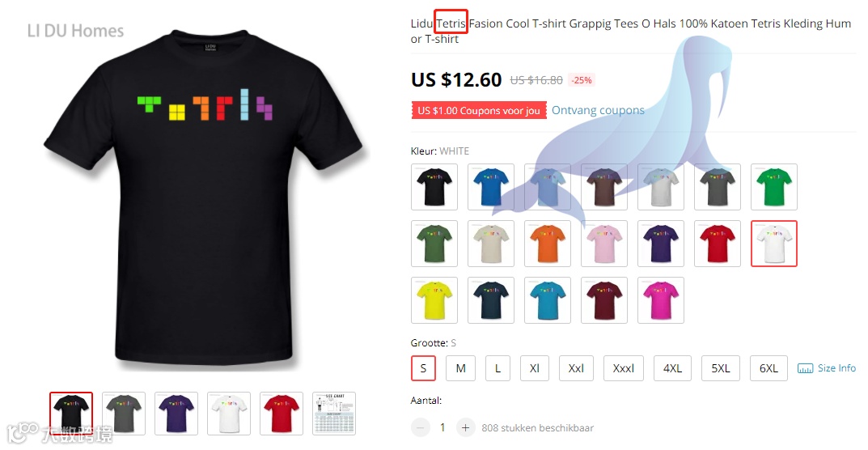Choose size M
The image size is (868, 450).
460,368
